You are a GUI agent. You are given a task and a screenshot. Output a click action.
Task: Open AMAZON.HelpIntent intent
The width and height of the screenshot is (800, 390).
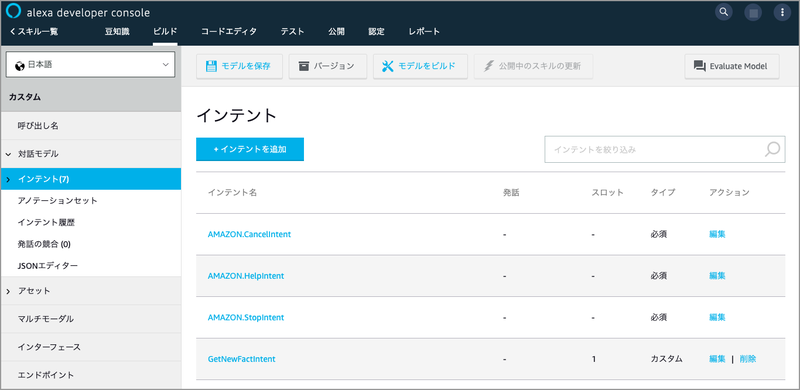click(246, 276)
